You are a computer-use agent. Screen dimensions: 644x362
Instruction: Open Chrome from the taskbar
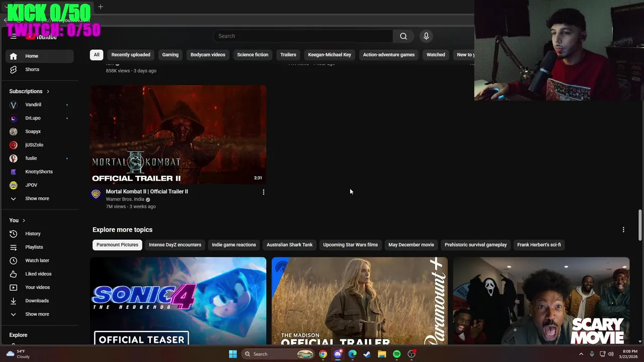(x=323, y=354)
